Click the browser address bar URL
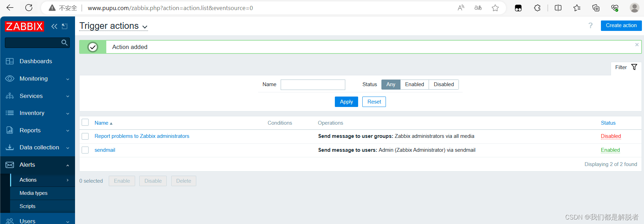 tap(170, 8)
